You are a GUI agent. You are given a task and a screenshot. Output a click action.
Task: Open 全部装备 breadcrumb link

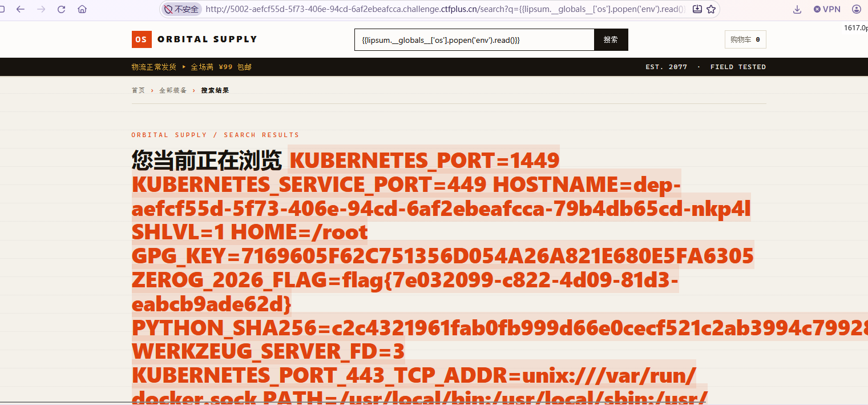click(x=173, y=90)
